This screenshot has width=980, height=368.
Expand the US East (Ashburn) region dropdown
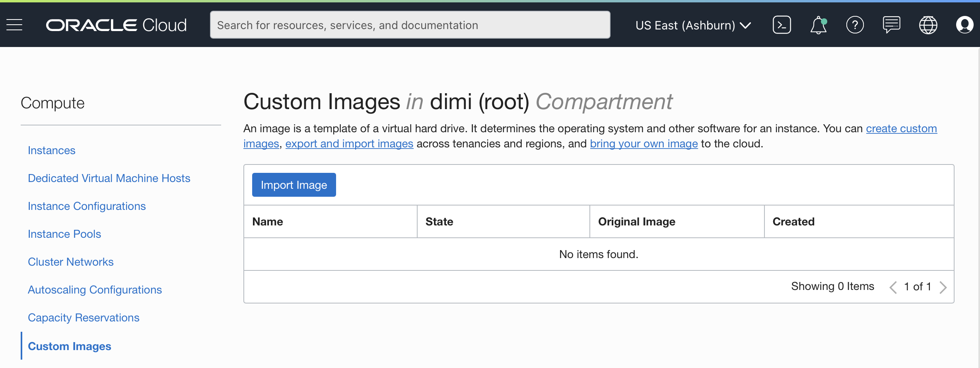point(693,25)
